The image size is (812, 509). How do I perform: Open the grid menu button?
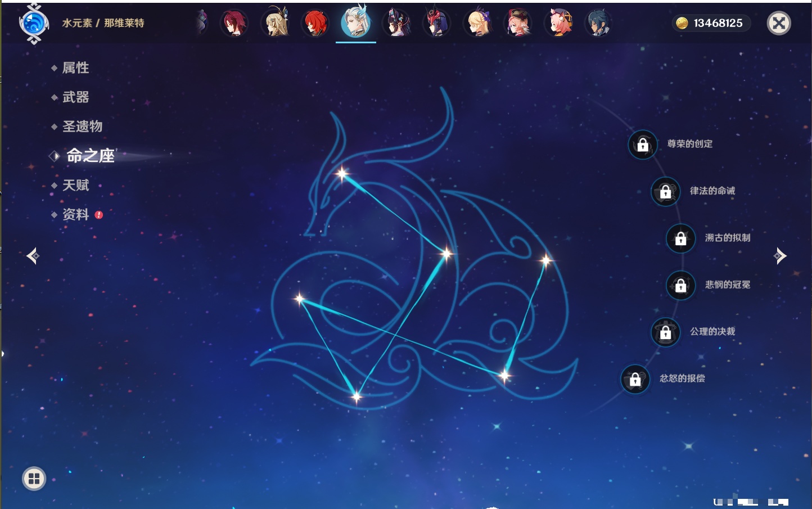tap(34, 479)
